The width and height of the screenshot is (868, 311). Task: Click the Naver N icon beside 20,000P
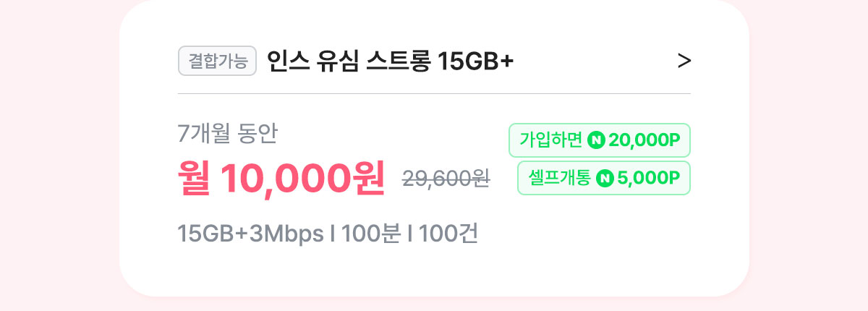click(596, 140)
